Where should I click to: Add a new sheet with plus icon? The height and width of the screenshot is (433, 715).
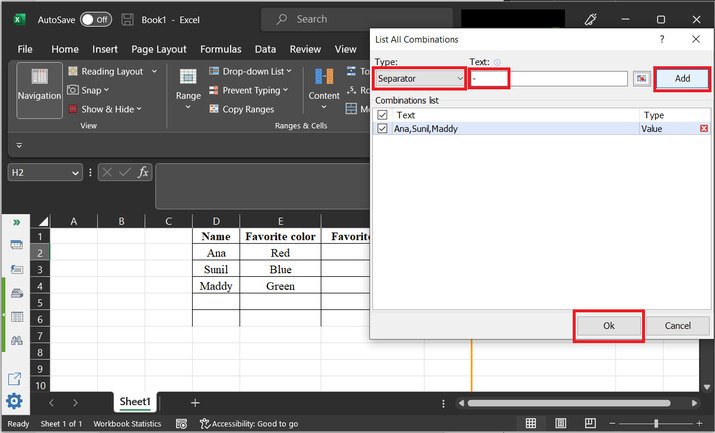coord(195,402)
